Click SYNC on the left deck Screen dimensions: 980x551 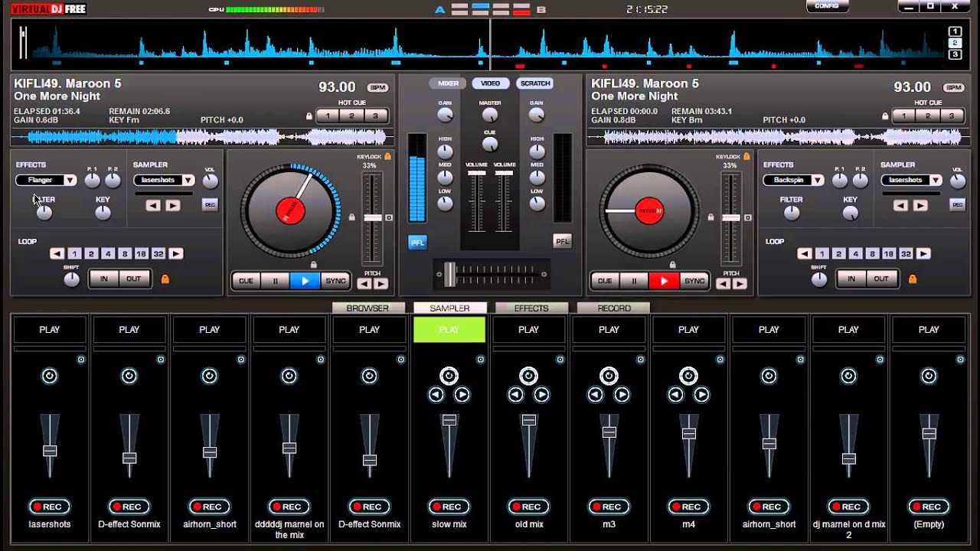click(335, 281)
